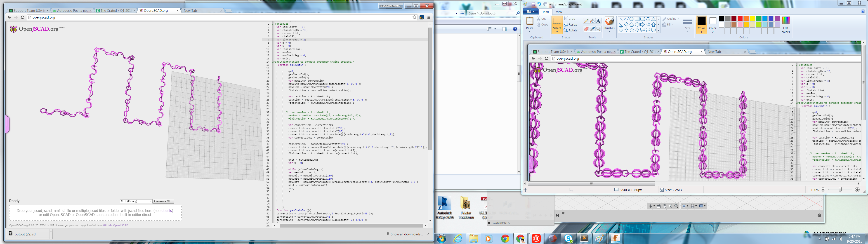This screenshot has height=244, width=868.
Task: Click the Skype icon in the taskbar
Action: point(569,239)
